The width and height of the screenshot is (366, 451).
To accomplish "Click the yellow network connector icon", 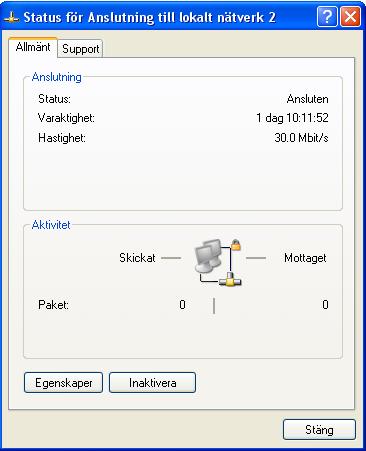I will coord(230,279).
